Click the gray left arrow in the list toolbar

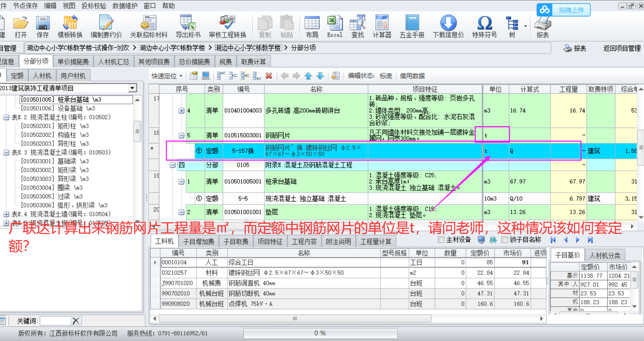point(285,76)
